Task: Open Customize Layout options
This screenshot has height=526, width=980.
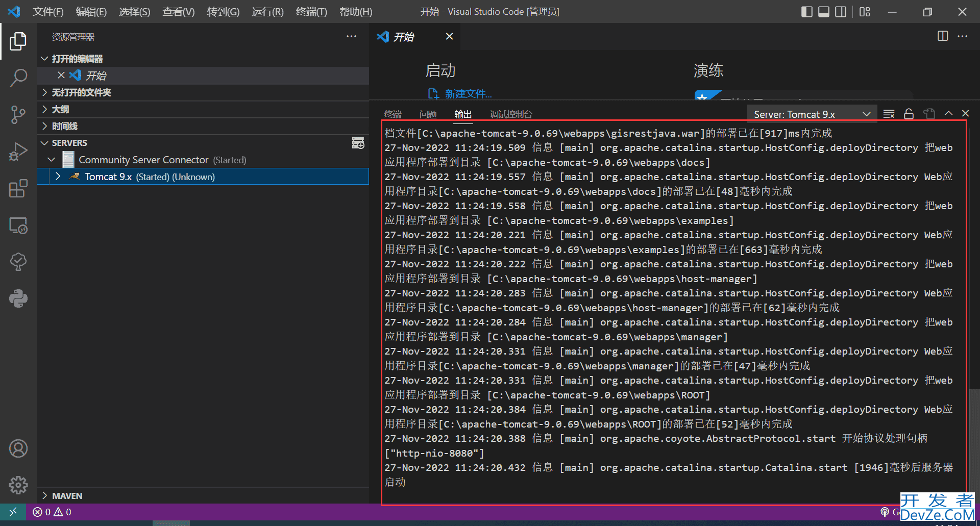Action: pos(865,12)
